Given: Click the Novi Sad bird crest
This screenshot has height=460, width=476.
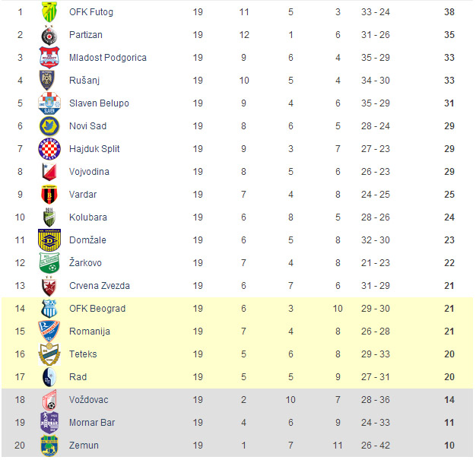Looking at the screenshot, I should (49, 126).
